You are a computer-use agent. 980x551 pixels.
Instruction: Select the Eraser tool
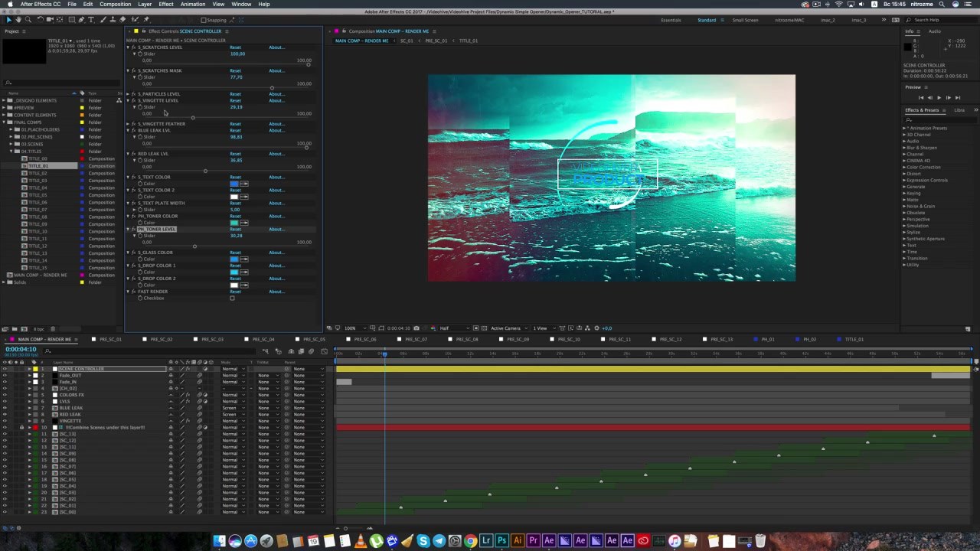[x=122, y=20]
